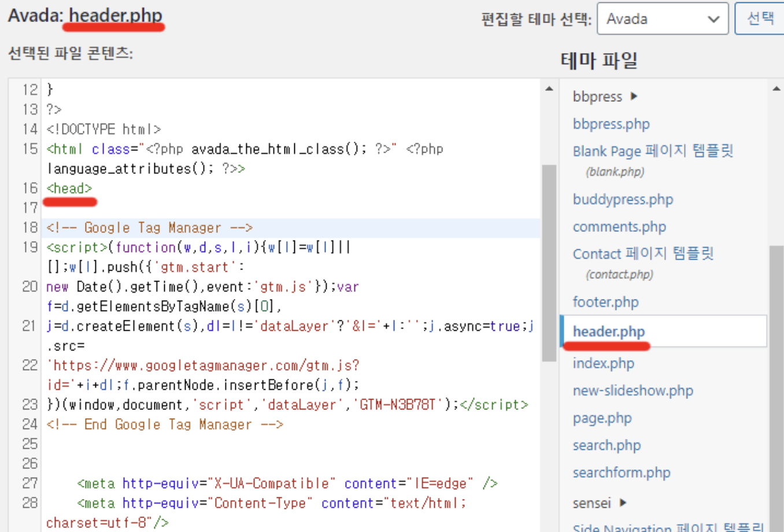Open comments.php file

(x=619, y=227)
